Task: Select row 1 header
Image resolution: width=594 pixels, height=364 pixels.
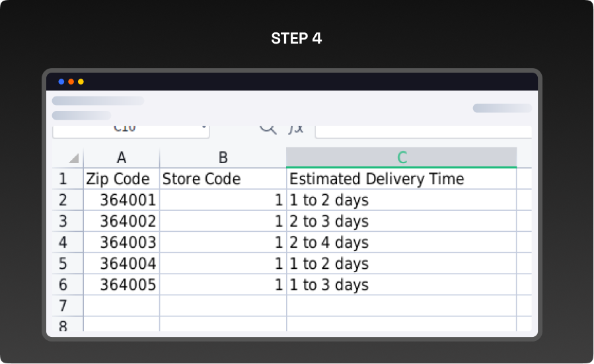Action: [x=63, y=179]
